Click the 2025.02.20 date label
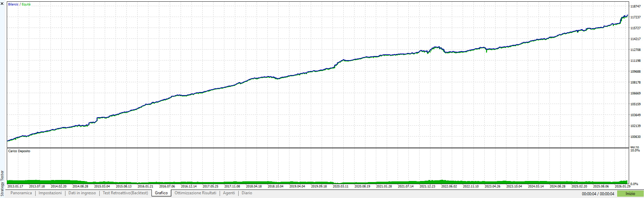 coord(579,186)
